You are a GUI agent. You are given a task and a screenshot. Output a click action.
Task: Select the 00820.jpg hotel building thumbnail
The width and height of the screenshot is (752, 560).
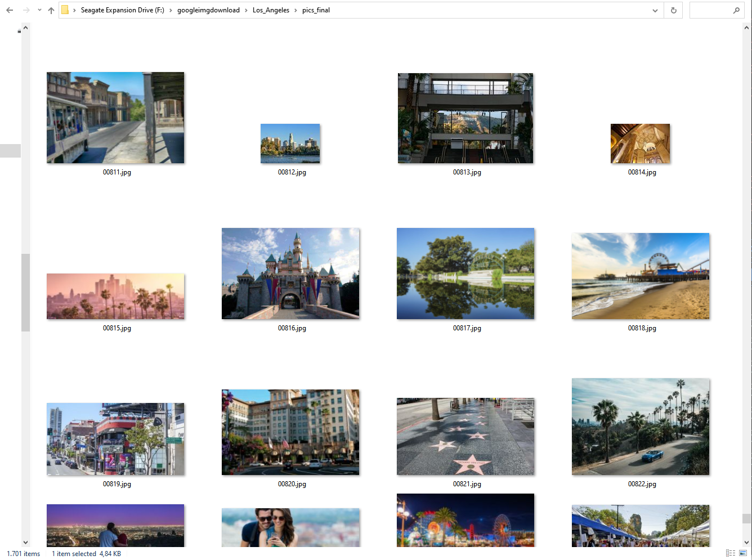pyautogui.click(x=290, y=432)
